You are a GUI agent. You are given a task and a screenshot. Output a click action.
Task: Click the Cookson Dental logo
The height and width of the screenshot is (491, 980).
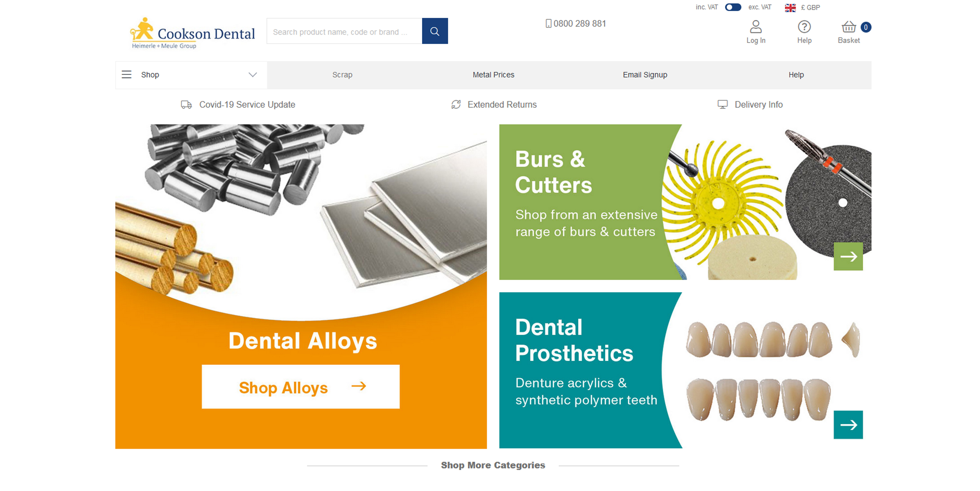click(x=192, y=34)
